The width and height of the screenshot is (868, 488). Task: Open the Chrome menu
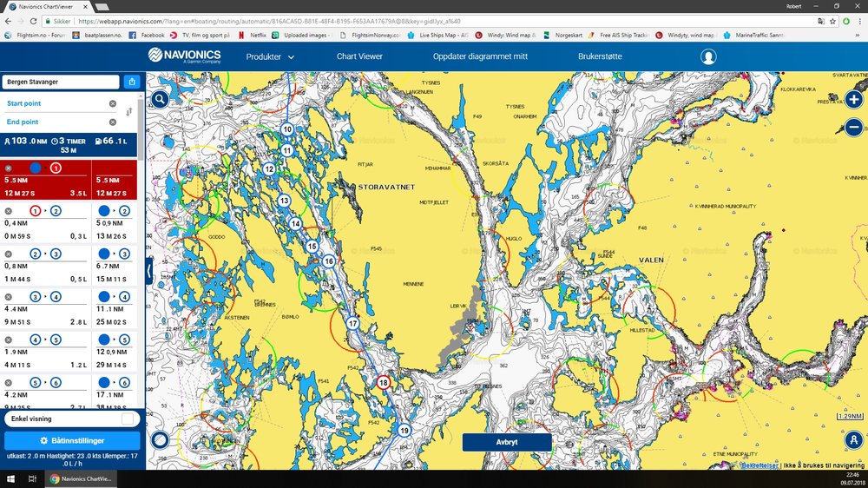tap(859, 21)
